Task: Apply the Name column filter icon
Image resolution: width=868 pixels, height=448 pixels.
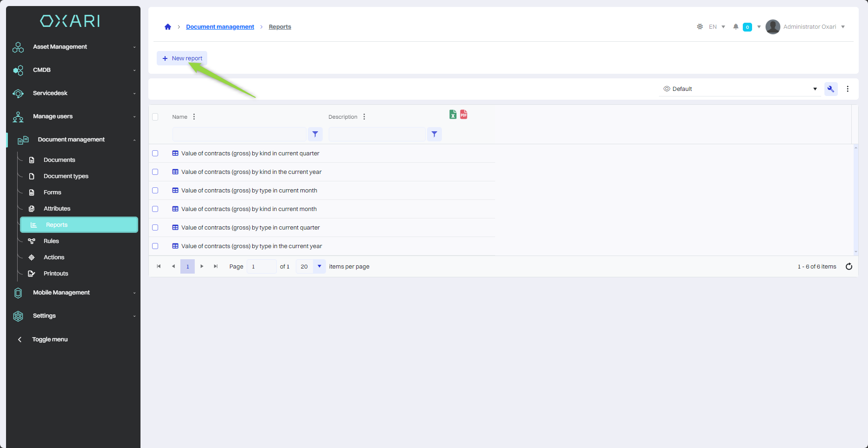Action: pos(315,134)
